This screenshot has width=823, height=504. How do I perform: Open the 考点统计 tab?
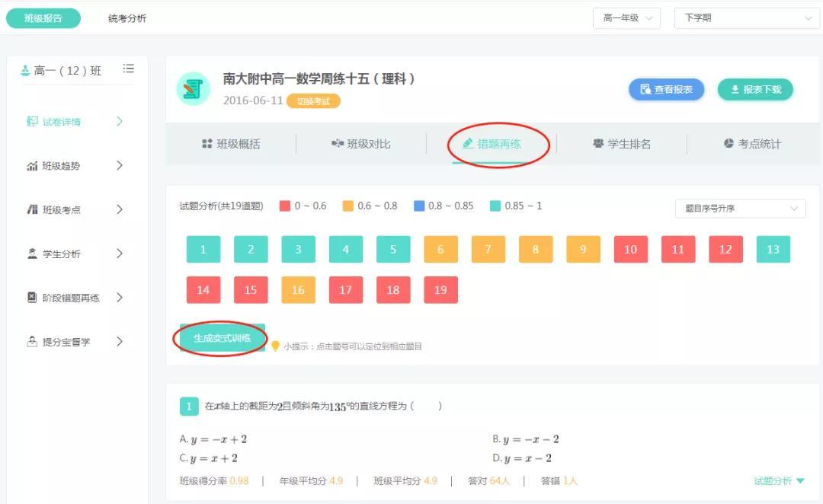click(x=752, y=144)
